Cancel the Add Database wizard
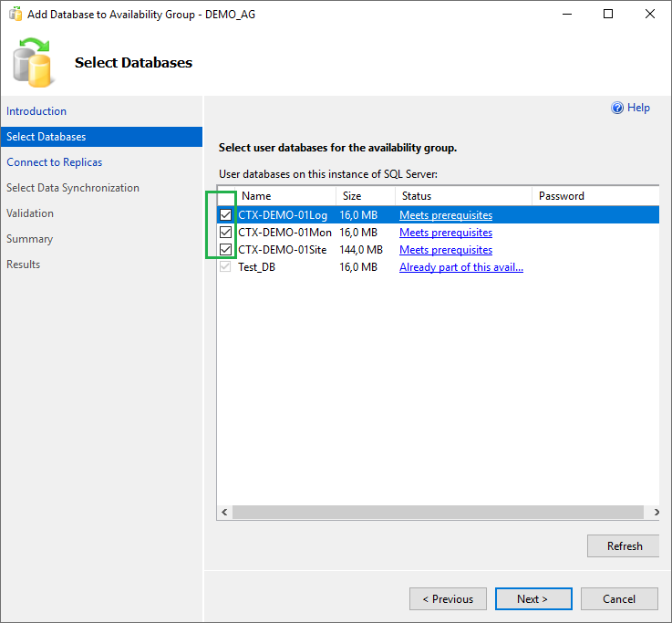The image size is (672, 623). pyautogui.click(x=619, y=598)
